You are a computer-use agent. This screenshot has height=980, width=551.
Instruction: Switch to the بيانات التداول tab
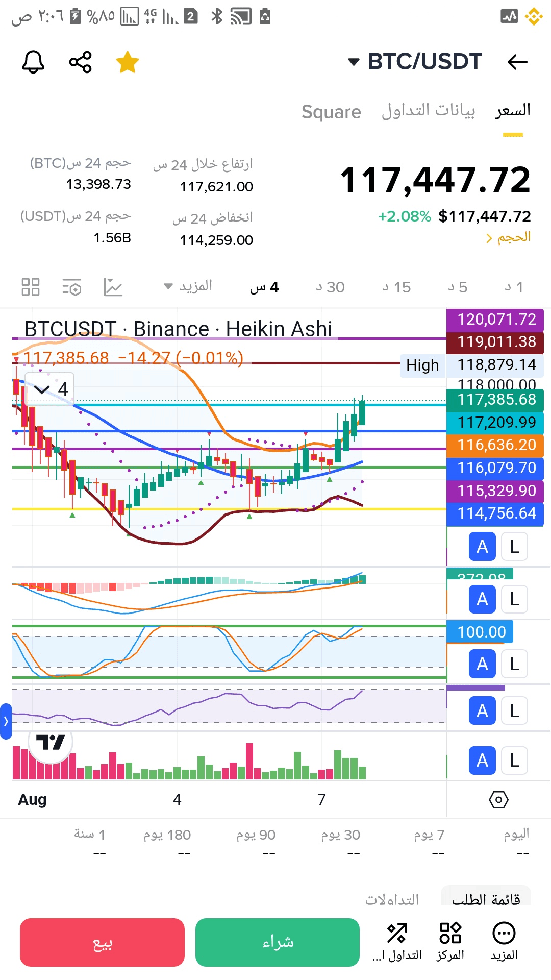[428, 111]
